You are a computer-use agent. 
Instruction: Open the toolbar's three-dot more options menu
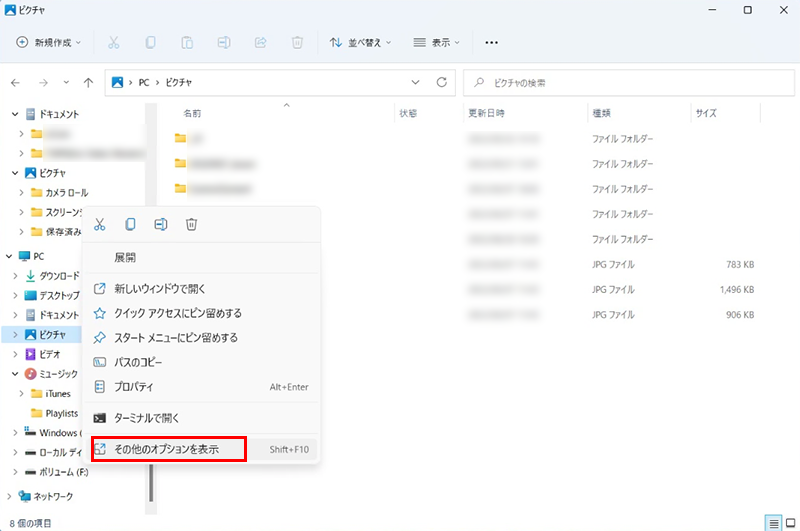coord(491,43)
